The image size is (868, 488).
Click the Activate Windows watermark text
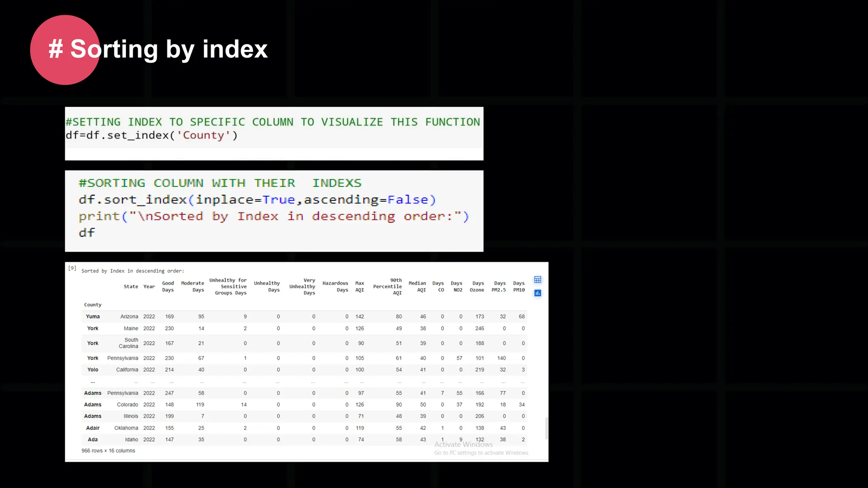point(463,444)
